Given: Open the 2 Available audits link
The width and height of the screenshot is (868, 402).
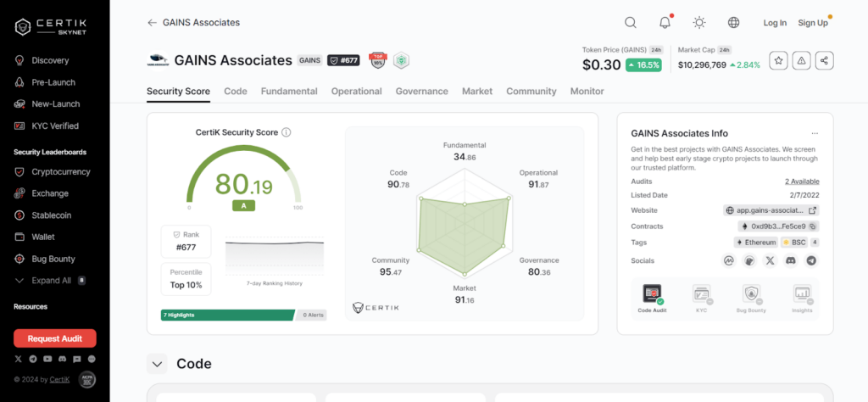Looking at the screenshot, I should coord(802,181).
